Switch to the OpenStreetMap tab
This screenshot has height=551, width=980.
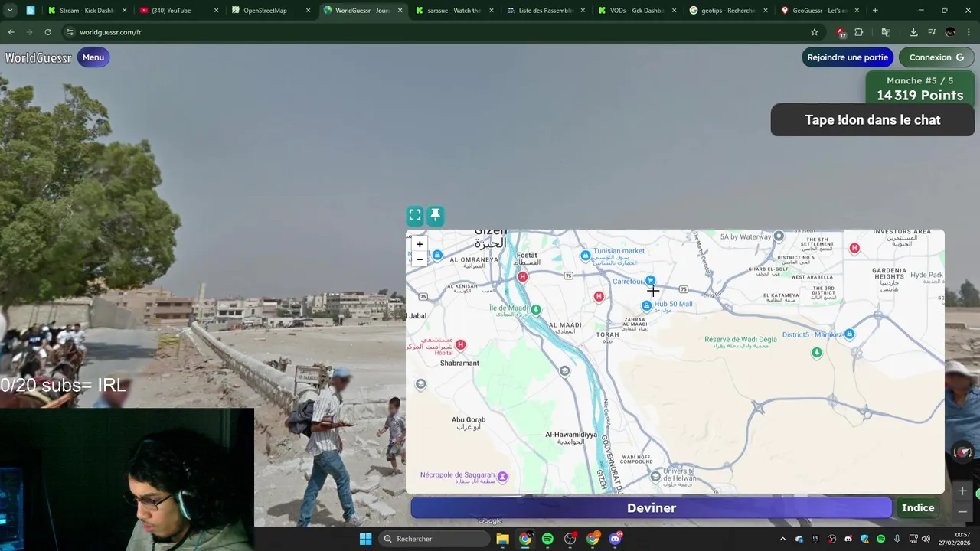click(265, 11)
